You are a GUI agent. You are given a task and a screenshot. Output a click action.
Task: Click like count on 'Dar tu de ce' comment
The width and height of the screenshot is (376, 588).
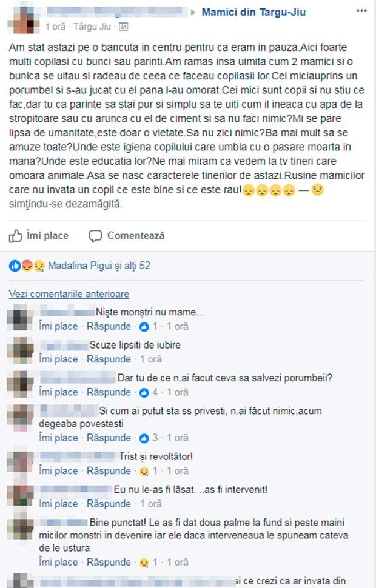pos(155,392)
